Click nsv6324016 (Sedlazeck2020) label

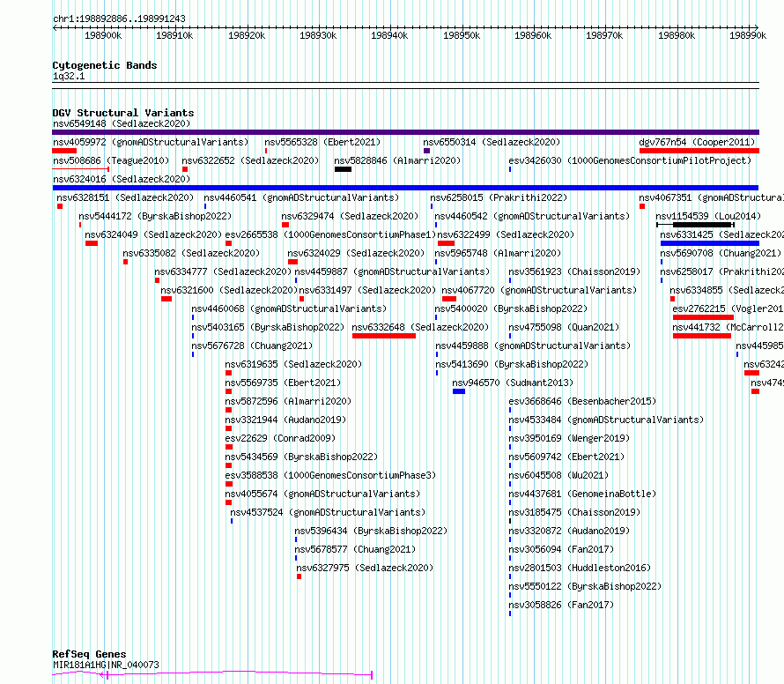click(x=122, y=179)
